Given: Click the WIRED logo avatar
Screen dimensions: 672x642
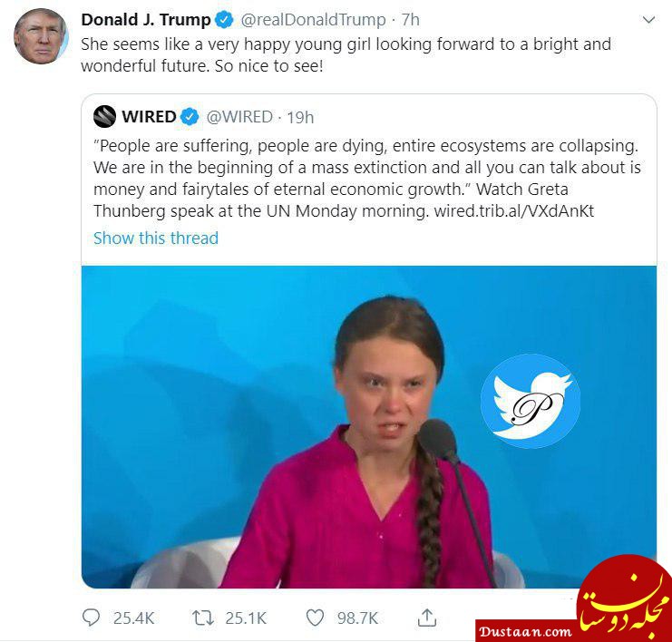Looking at the screenshot, I should tap(104, 117).
